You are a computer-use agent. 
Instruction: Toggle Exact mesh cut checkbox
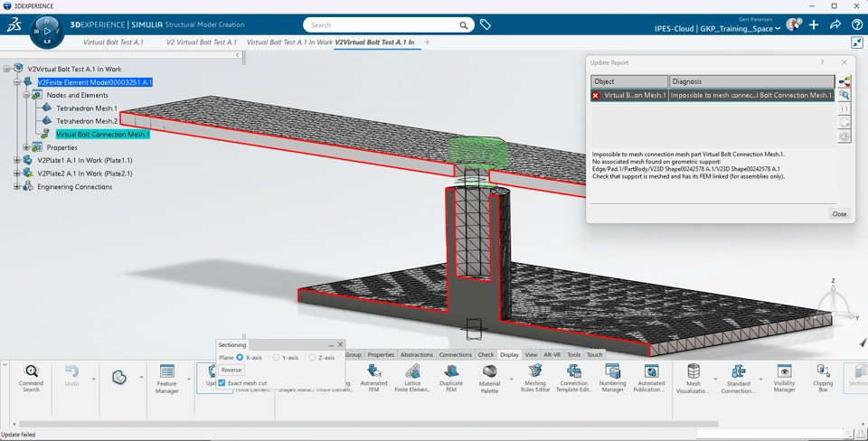point(222,383)
